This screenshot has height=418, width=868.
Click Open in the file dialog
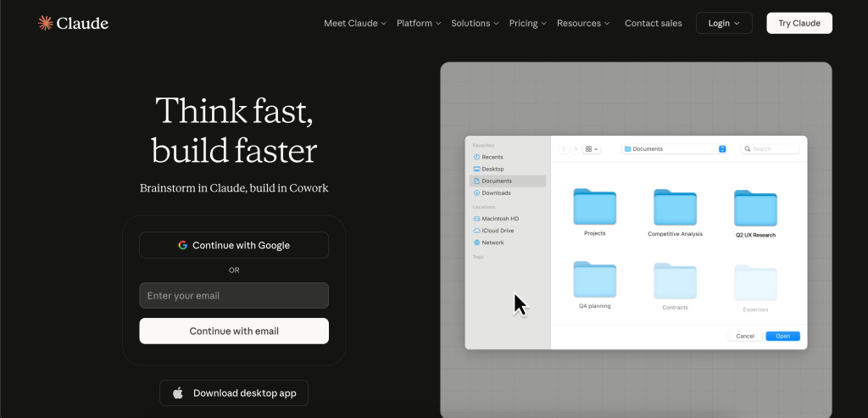(x=782, y=336)
